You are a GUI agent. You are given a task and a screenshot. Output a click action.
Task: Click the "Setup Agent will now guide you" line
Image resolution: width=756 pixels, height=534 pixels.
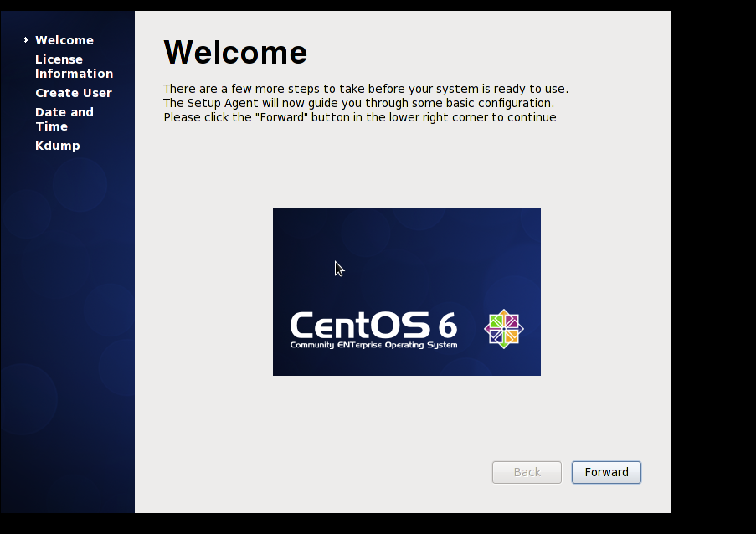358,103
